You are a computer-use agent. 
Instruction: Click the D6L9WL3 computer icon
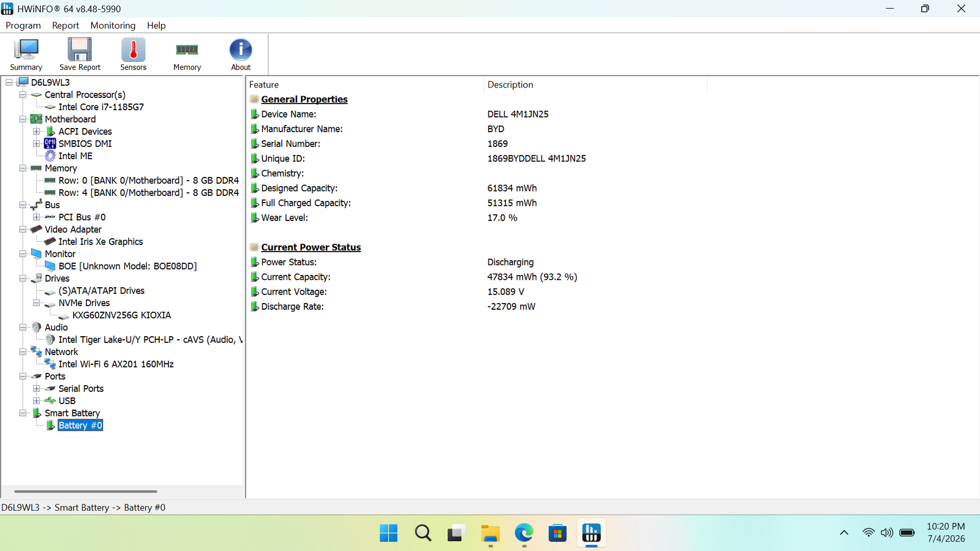[23, 82]
